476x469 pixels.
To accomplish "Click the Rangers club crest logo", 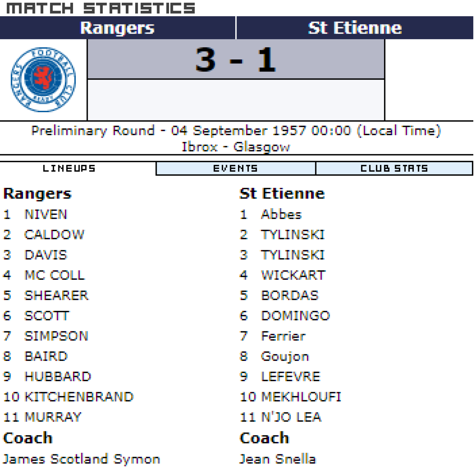I will 43,80.
